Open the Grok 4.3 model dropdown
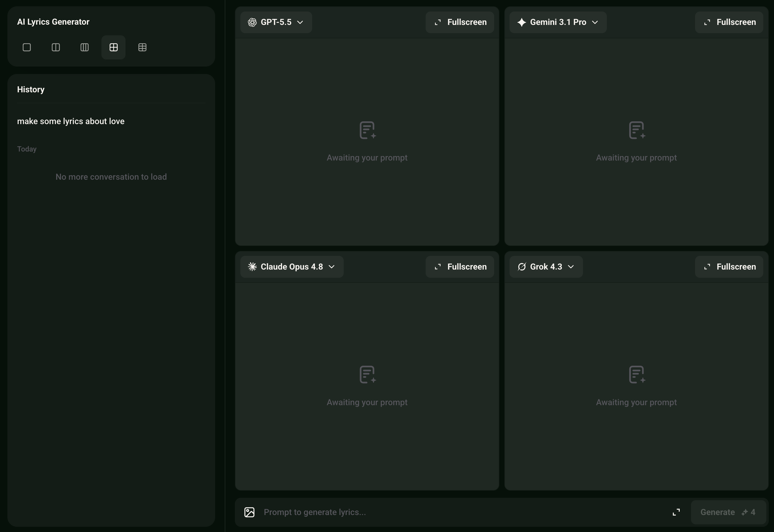 coord(546,267)
